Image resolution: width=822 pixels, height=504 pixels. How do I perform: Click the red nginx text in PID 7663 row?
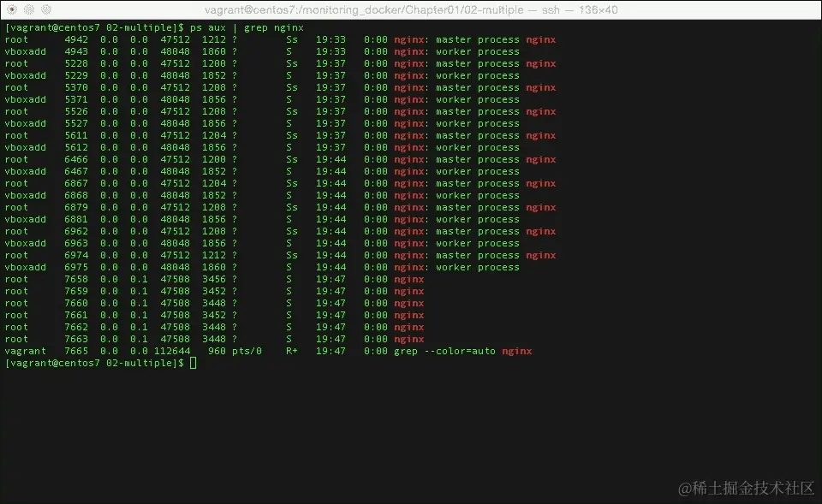click(409, 340)
